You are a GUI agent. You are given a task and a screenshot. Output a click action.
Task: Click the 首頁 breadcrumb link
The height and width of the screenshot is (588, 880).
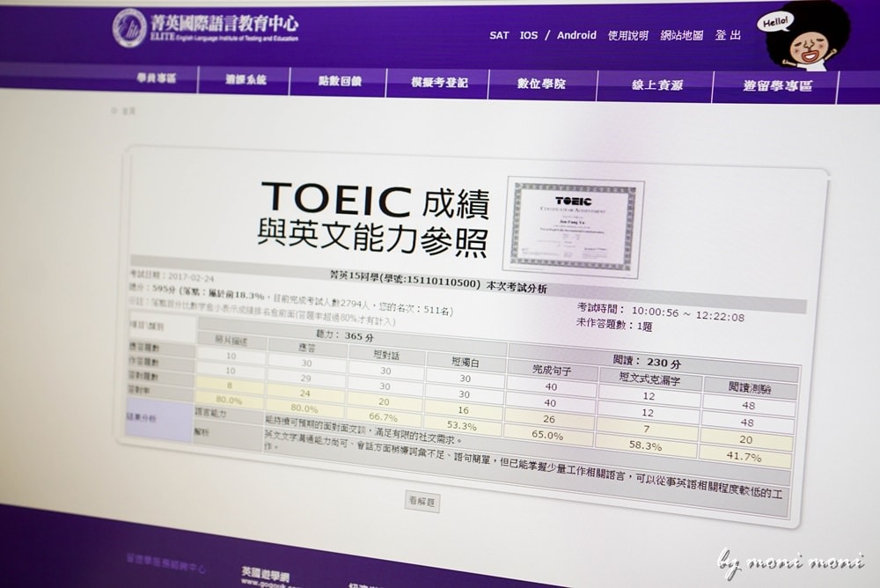128,112
